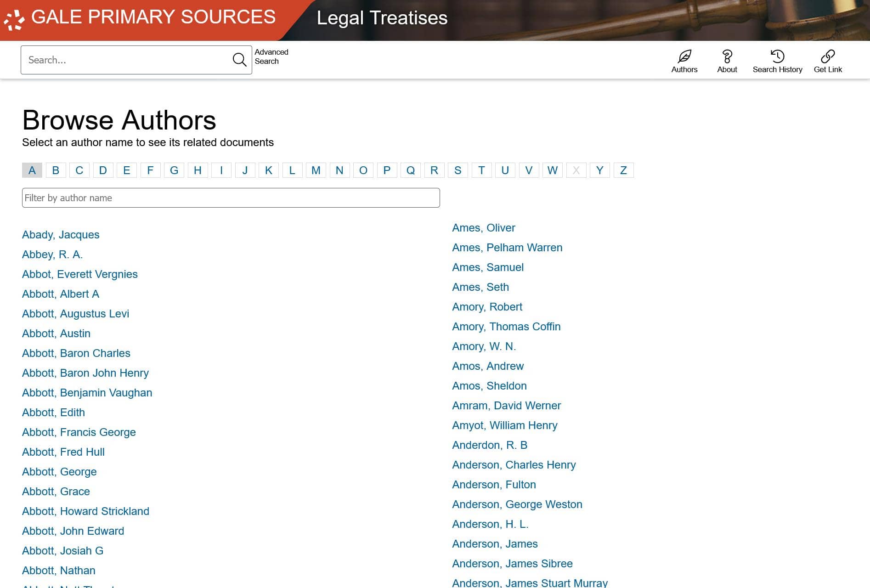Image resolution: width=870 pixels, height=588 pixels.
Task: Select letter J in alphabet index
Action: pos(245,170)
